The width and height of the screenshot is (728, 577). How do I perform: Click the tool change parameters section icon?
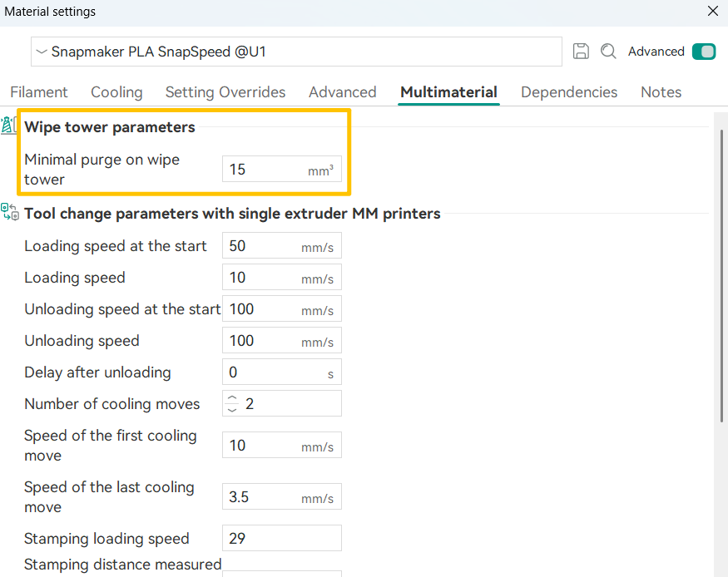pyautogui.click(x=10, y=212)
